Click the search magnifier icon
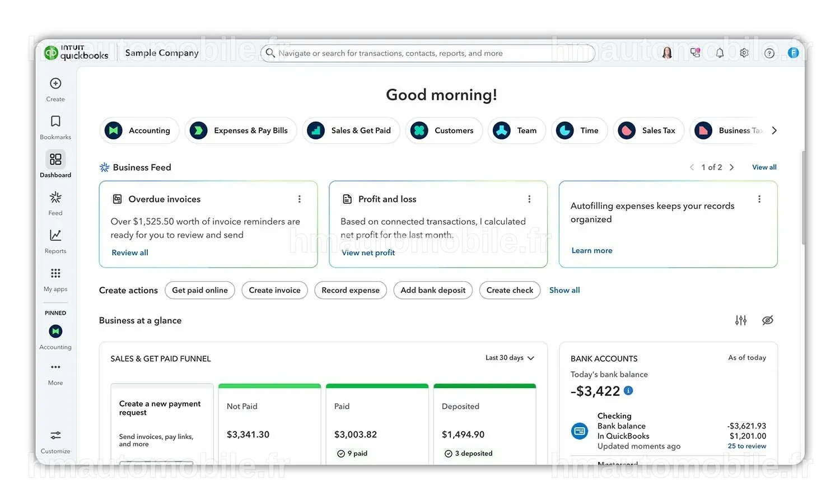840x504 pixels. coord(270,53)
